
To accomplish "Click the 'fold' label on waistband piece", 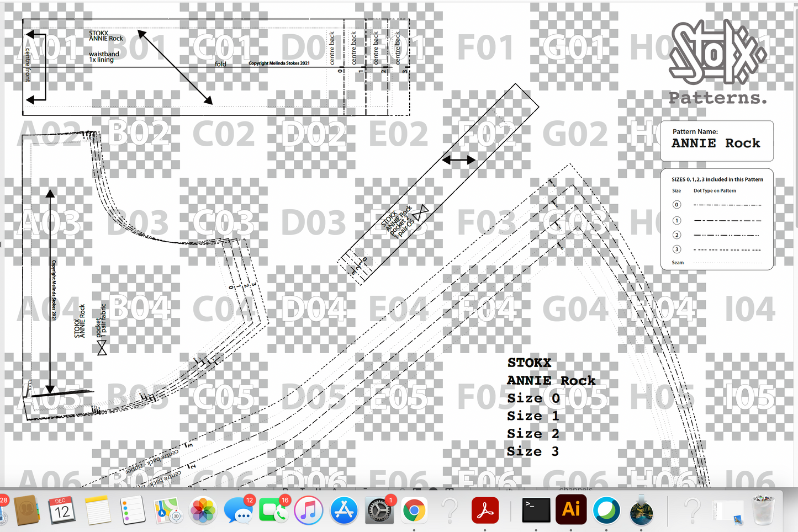I will coord(220,64).
